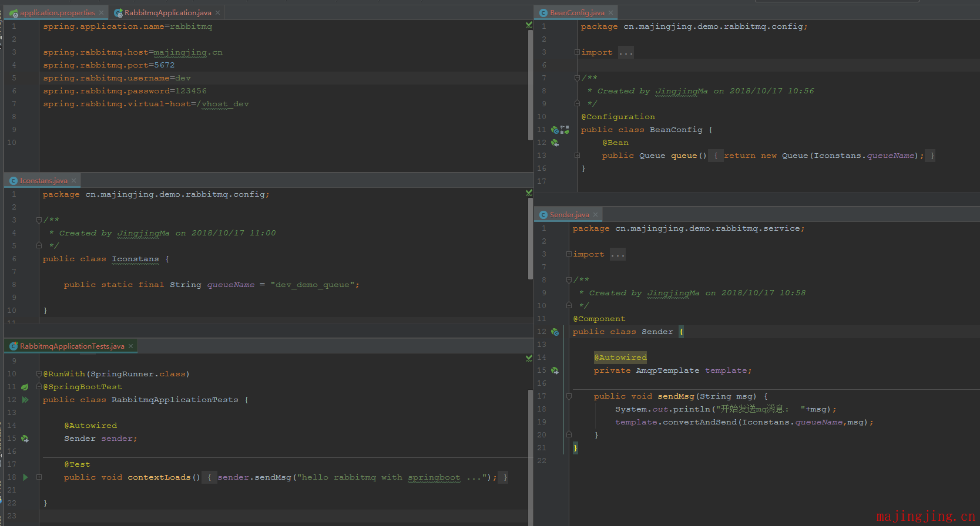
Task: Click inspection checkmark in Iconstans.java editor
Action: pos(529,193)
